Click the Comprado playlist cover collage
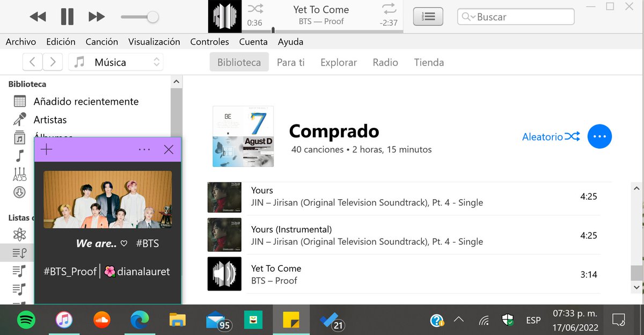Viewport: 644px width, 335px height. pyautogui.click(x=243, y=136)
